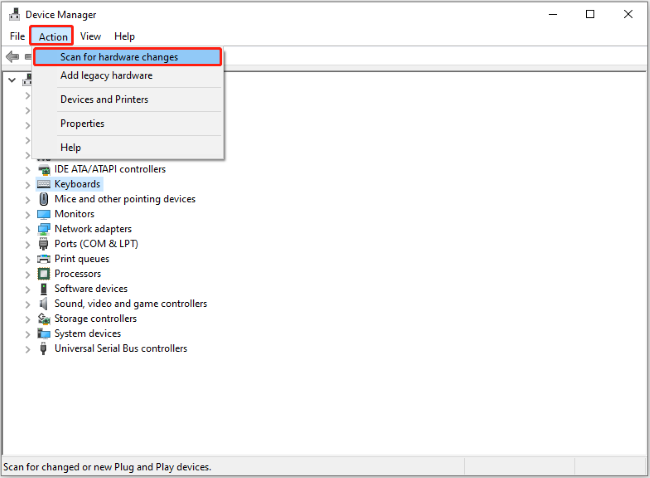This screenshot has height=478, width=650.
Task: Click the Processors chip icon
Action: coord(44,274)
